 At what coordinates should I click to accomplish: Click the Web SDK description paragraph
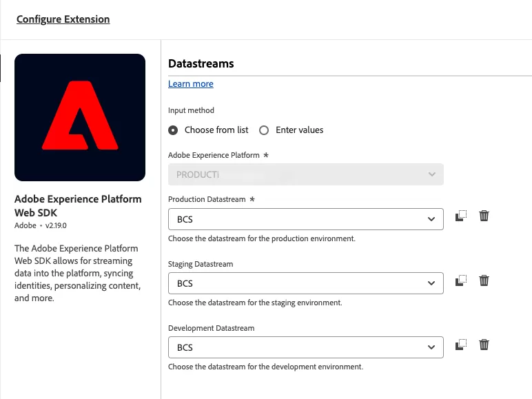[x=77, y=273]
